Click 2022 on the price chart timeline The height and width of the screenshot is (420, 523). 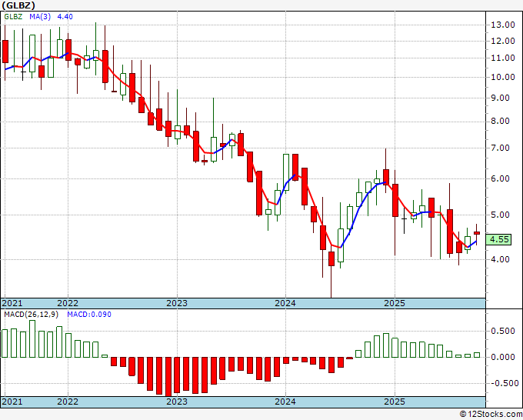(x=68, y=303)
